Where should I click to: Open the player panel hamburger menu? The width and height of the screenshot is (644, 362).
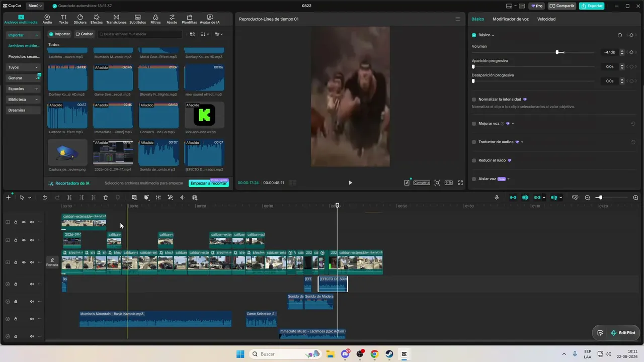[x=458, y=19]
